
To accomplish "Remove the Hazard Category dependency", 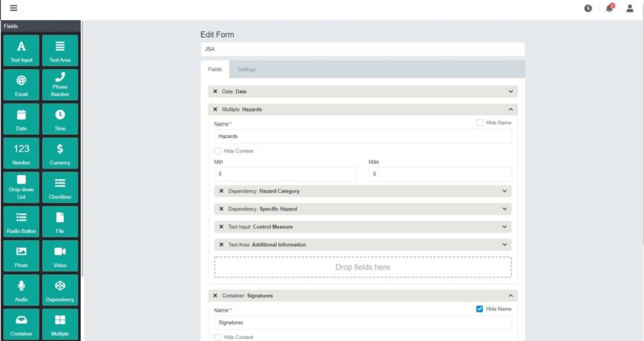I will pyautogui.click(x=221, y=191).
